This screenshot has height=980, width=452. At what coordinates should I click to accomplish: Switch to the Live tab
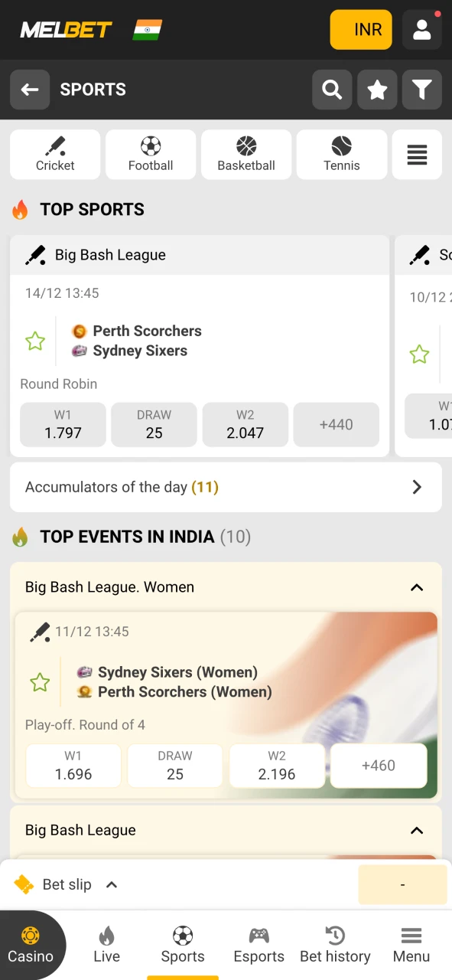(106, 945)
